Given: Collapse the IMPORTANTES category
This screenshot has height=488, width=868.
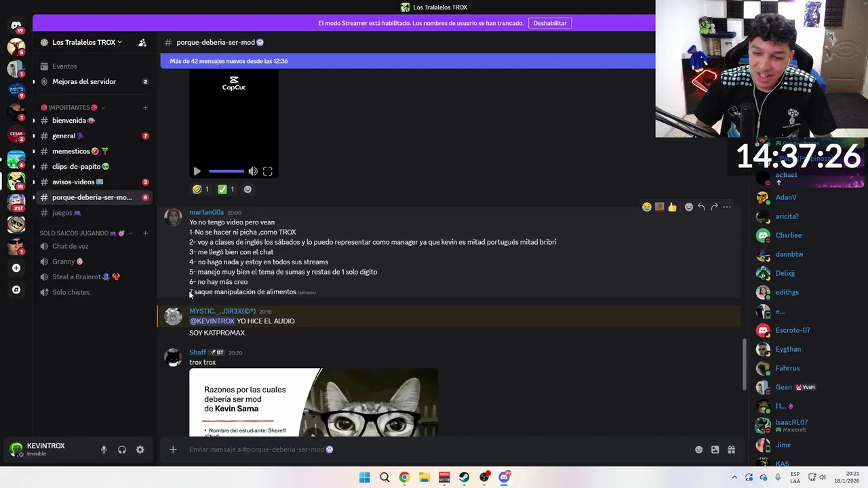Looking at the screenshot, I should point(73,107).
